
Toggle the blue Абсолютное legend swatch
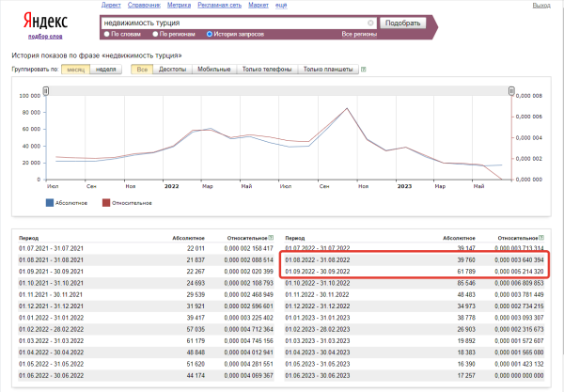click(x=51, y=202)
